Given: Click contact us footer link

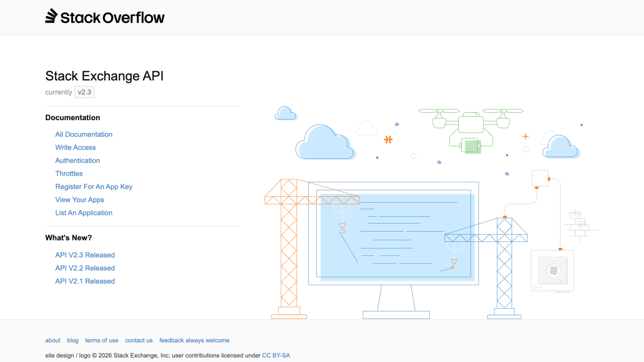Looking at the screenshot, I should (x=138, y=341).
